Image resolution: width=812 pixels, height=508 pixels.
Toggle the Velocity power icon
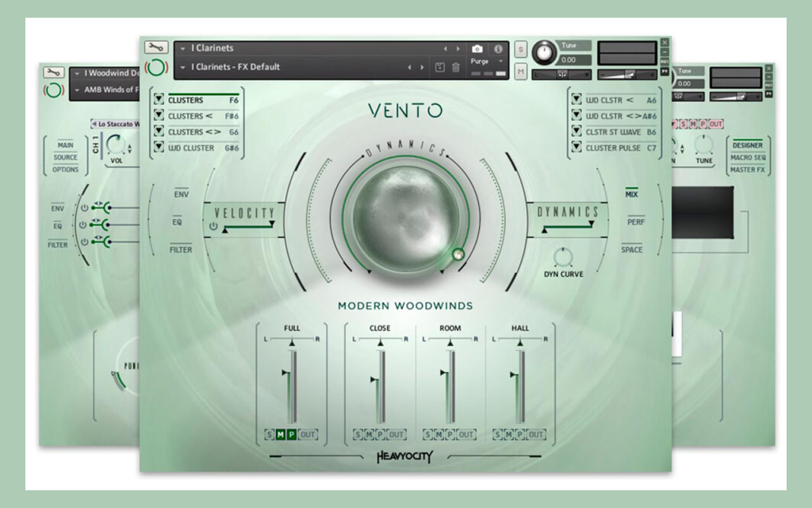point(213,226)
